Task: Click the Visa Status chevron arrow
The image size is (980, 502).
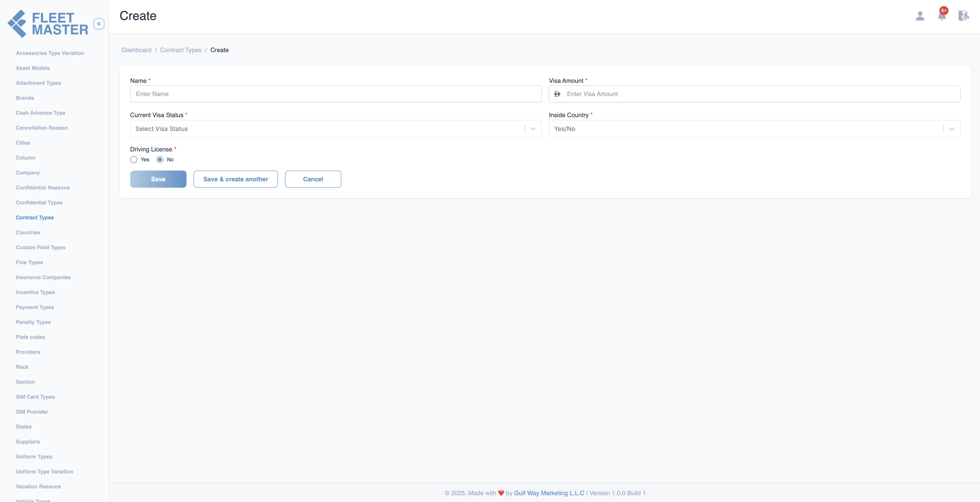Action: [x=533, y=129]
